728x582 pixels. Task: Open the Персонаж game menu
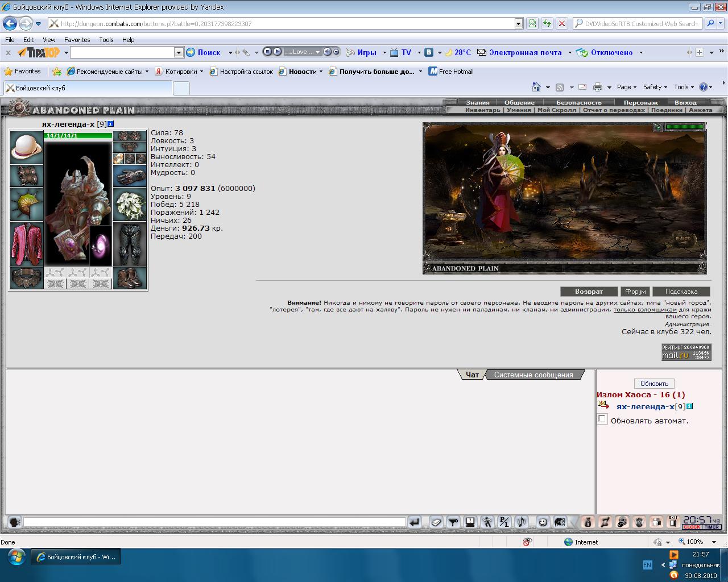(x=641, y=103)
